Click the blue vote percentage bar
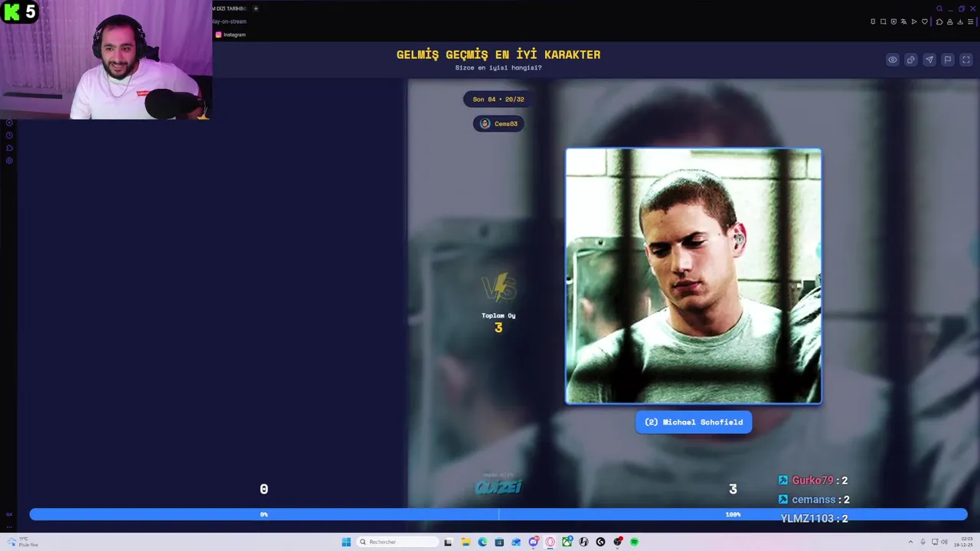The height and width of the screenshot is (551, 980). (x=498, y=514)
